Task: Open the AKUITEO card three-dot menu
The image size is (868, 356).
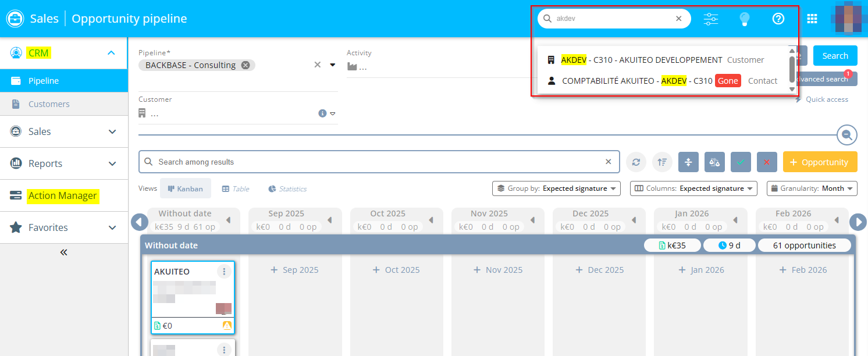Action: click(224, 272)
